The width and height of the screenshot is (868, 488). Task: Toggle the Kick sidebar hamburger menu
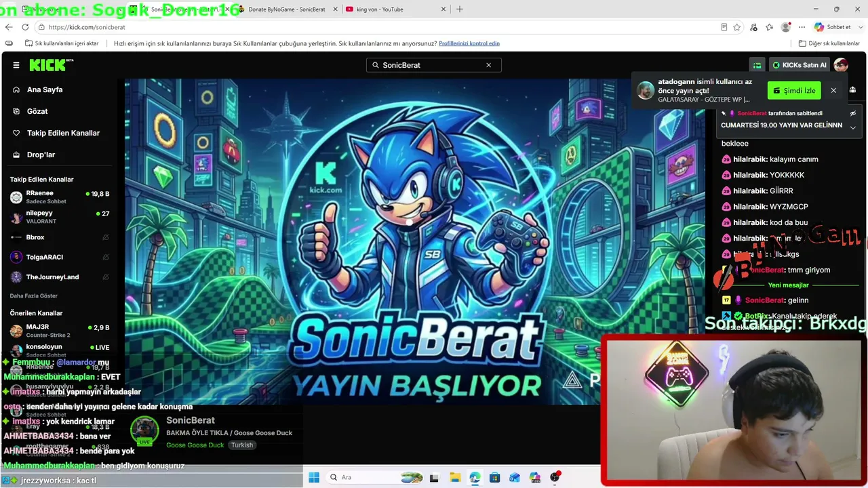tap(16, 65)
